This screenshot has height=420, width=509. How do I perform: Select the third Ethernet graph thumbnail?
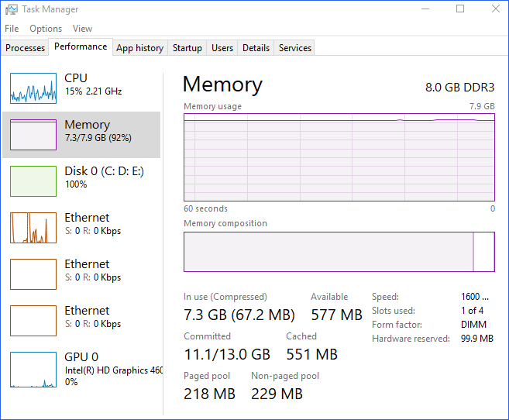[33, 321]
